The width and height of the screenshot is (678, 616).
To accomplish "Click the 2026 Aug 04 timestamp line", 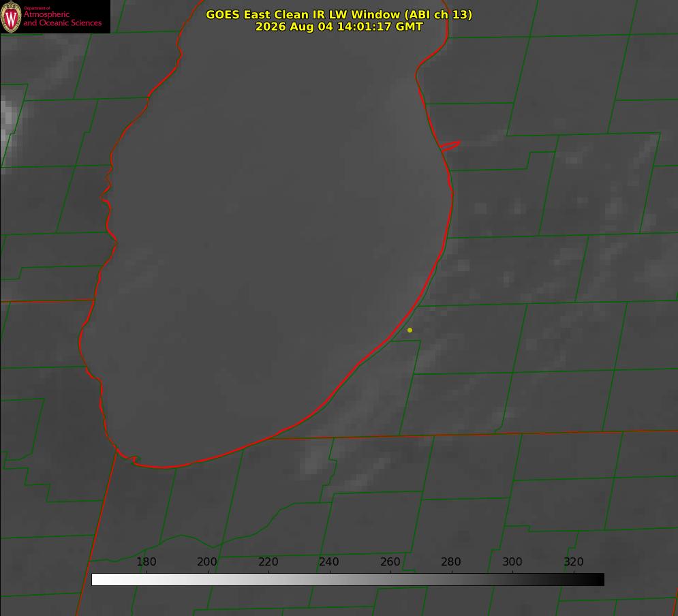I will (x=339, y=27).
